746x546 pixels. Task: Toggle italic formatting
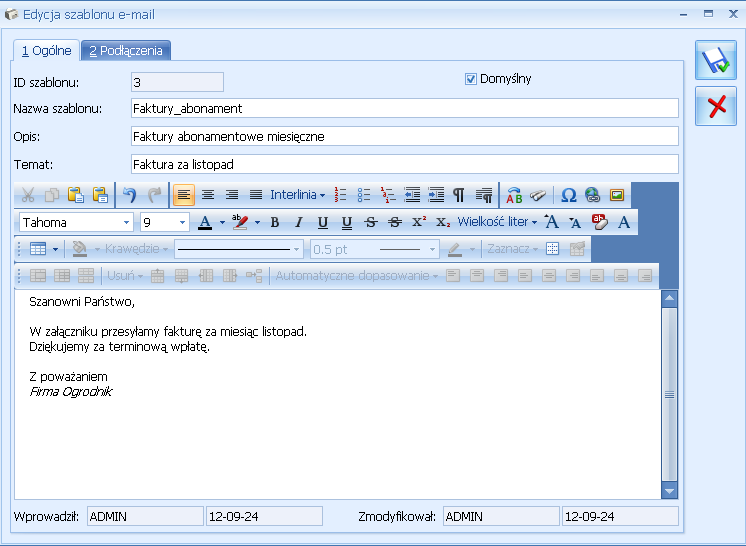tap(298, 222)
